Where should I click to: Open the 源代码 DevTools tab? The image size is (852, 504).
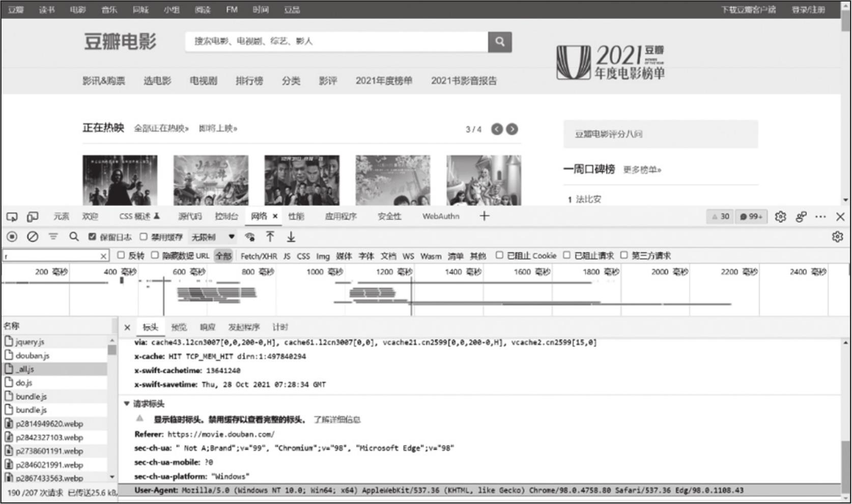(190, 217)
